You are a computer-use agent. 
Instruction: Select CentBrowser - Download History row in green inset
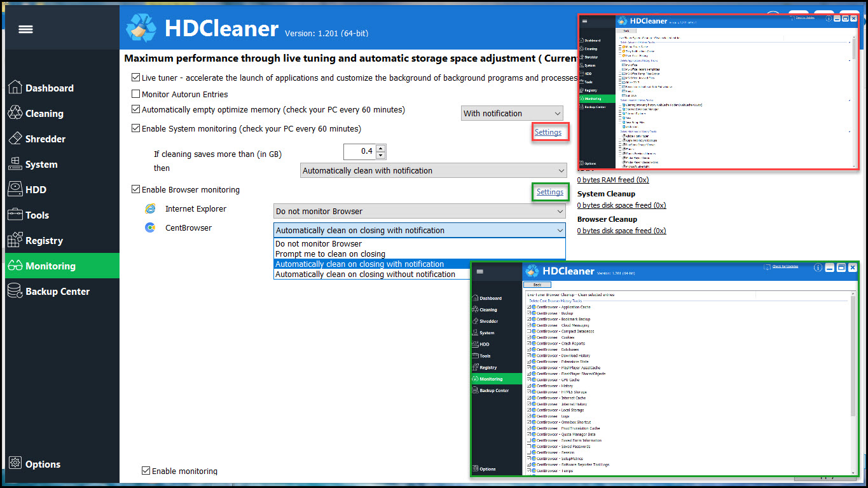563,355
